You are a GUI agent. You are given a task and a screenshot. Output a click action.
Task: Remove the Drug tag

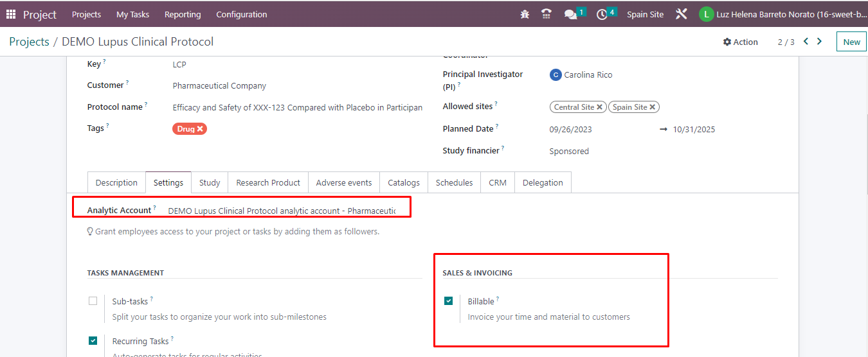(x=200, y=129)
